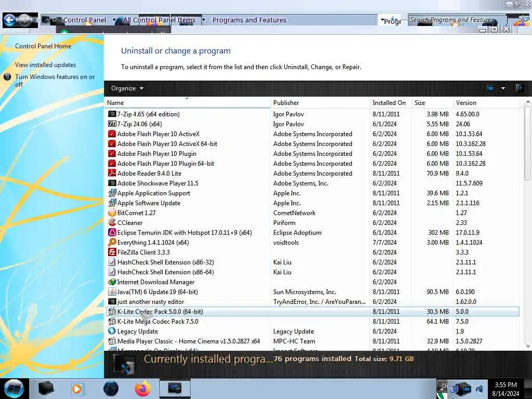Open the dark globe taskbar icon

click(x=111, y=389)
